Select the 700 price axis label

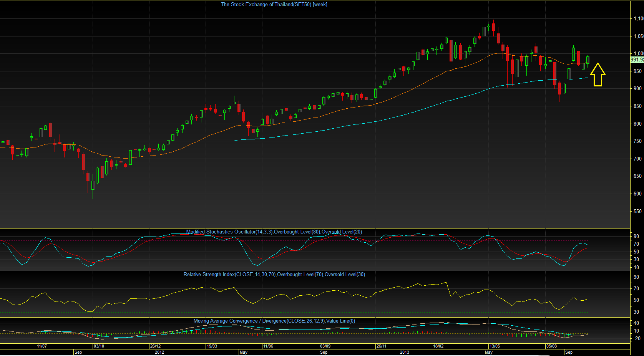pyautogui.click(x=637, y=159)
